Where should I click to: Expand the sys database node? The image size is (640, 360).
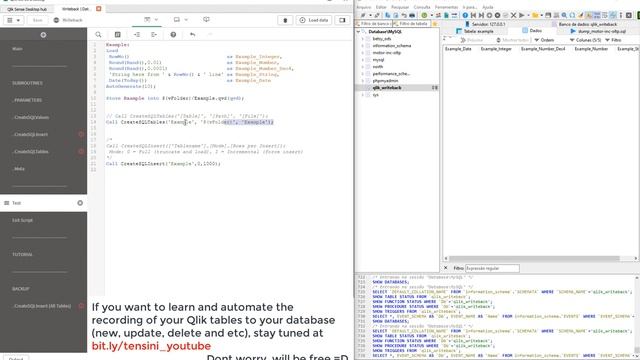tap(362, 95)
